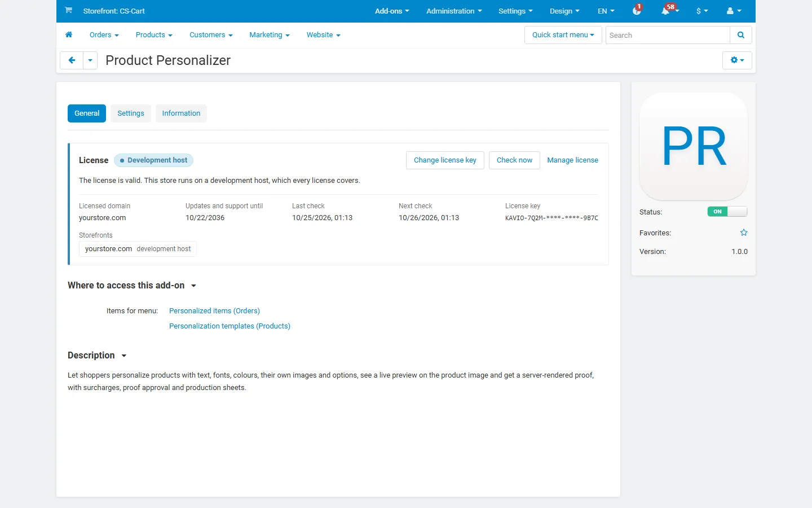
Task: Click the back arrow button
Action: [72, 60]
